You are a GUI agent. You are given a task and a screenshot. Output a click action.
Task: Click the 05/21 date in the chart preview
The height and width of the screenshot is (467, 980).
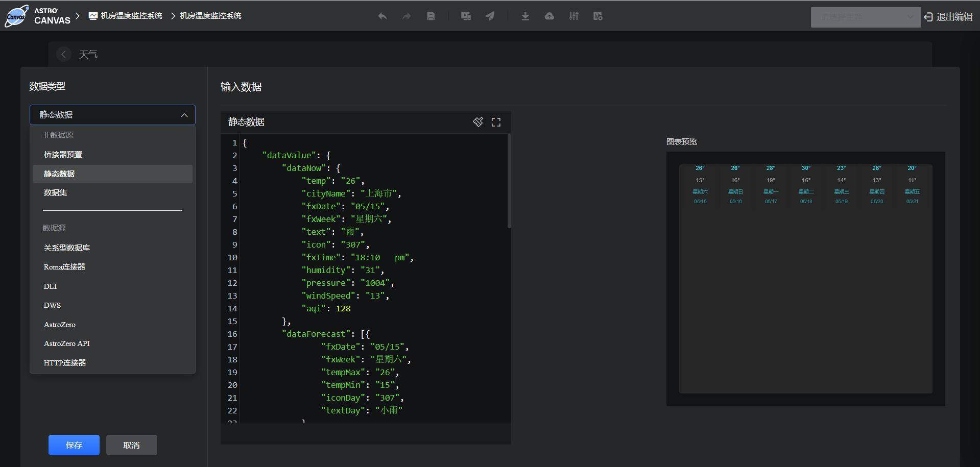click(912, 202)
